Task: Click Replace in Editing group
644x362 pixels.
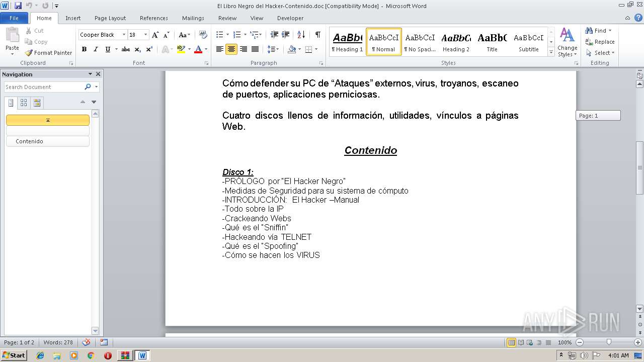Action: [600, 42]
